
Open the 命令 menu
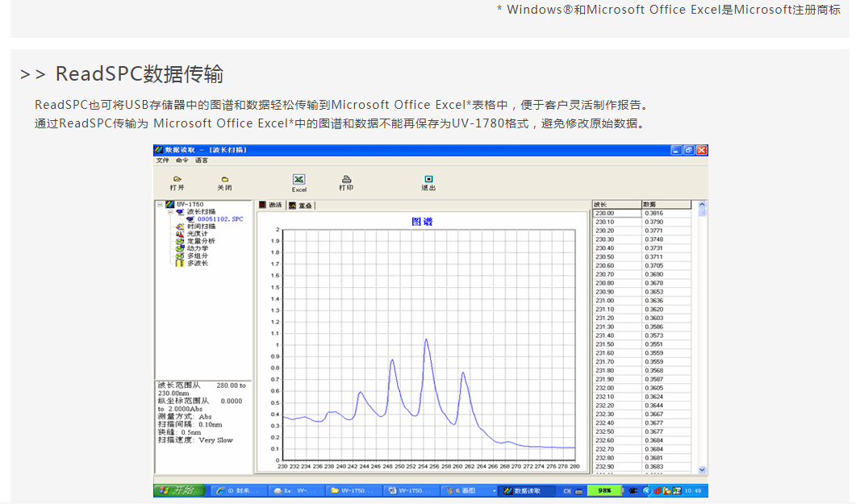tap(182, 160)
